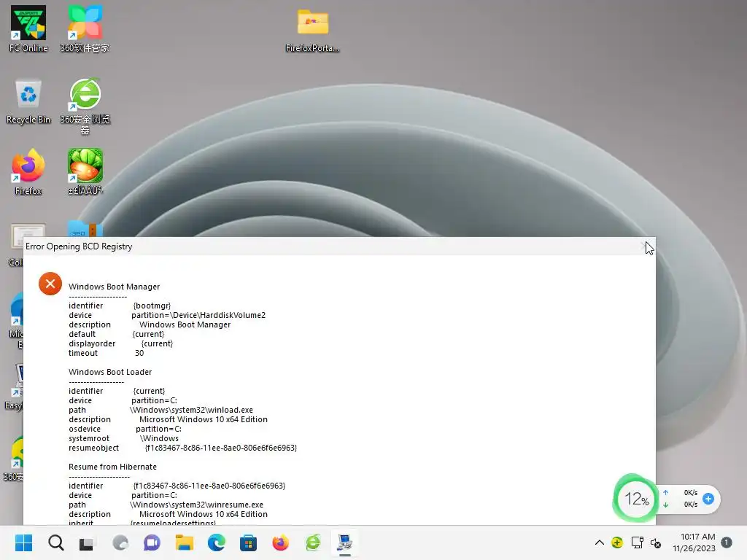Launch Firefox from the taskbar
Viewport: 747px width, 560px height.
(281, 542)
